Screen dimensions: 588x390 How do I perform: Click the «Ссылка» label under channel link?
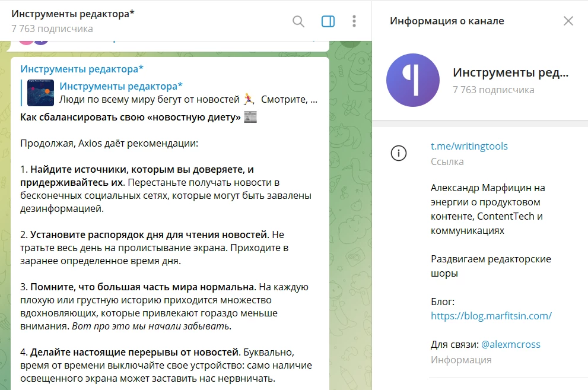click(x=447, y=161)
